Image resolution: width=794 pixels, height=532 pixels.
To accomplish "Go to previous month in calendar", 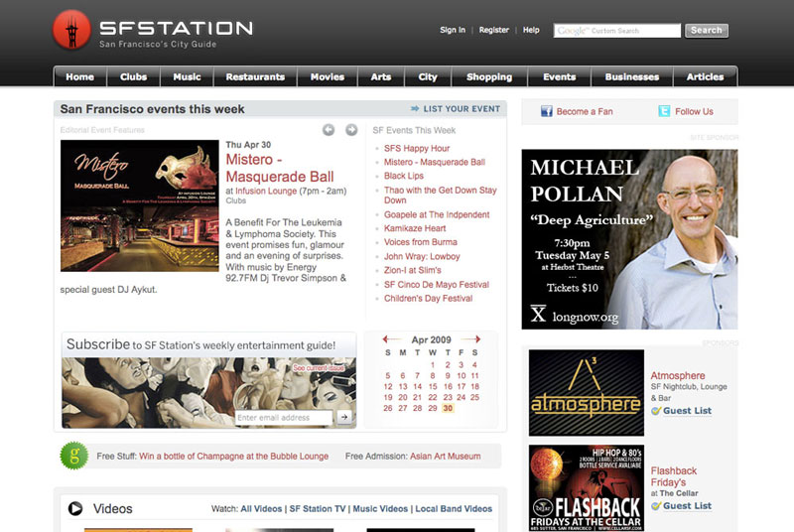I will coord(392,339).
